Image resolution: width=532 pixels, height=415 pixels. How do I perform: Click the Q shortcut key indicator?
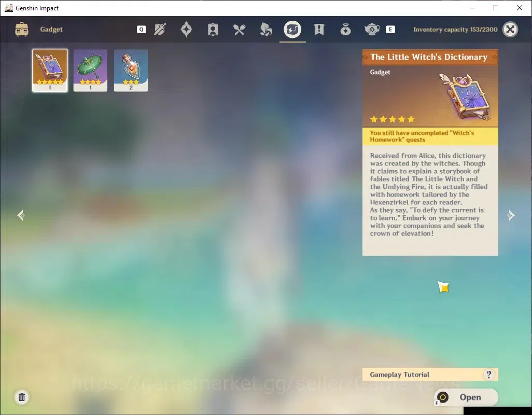(142, 30)
